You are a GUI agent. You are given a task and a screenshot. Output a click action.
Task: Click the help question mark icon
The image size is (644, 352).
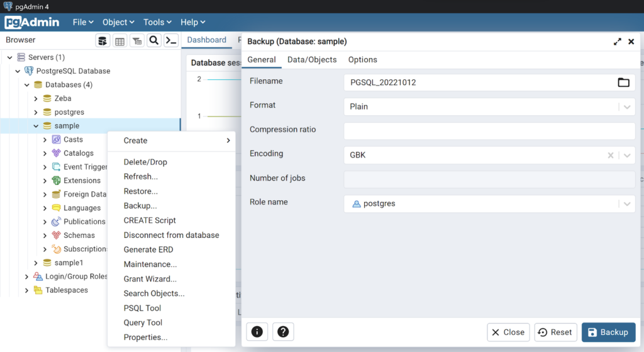(x=283, y=332)
